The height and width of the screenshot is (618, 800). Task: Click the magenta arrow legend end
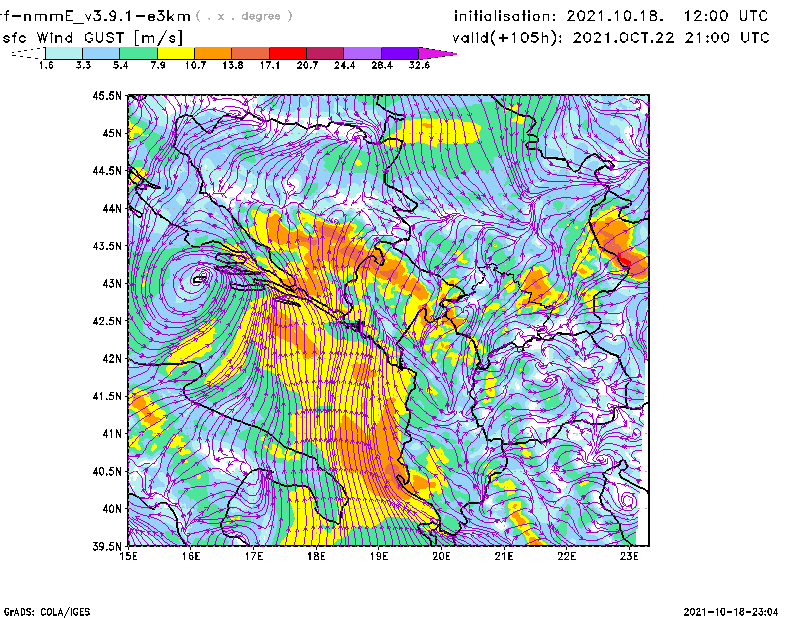click(437, 53)
